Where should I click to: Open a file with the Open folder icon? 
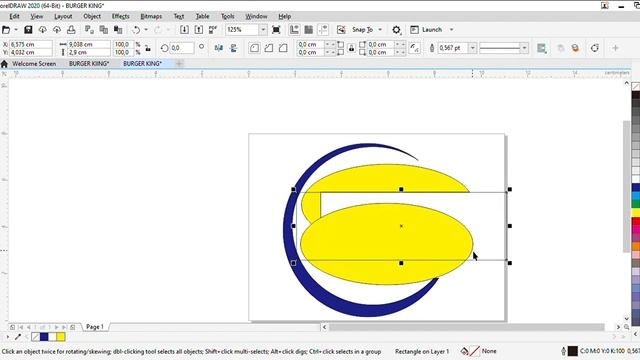(x=6, y=30)
